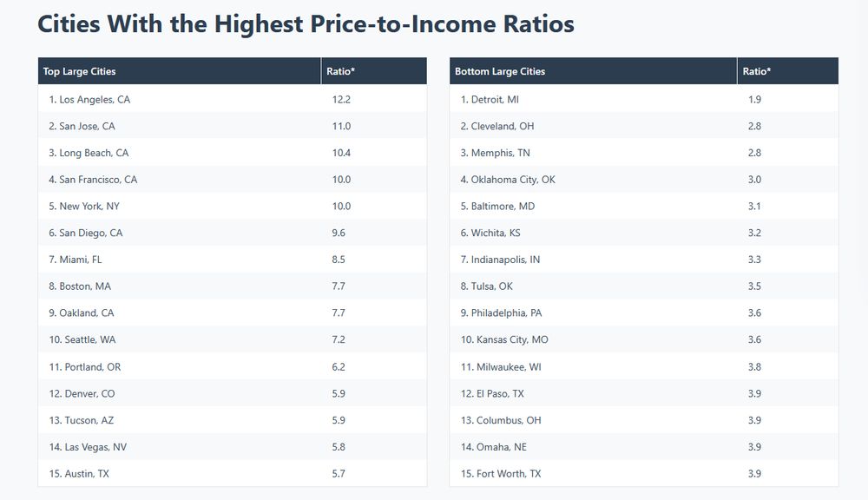Select '4. San Francisco, CA' entry
The width and height of the screenshot is (868, 500).
pos(233,180)
